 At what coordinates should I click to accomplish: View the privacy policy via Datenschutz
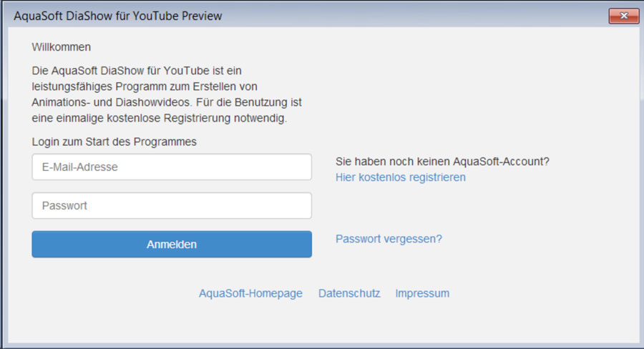[349, 293]
